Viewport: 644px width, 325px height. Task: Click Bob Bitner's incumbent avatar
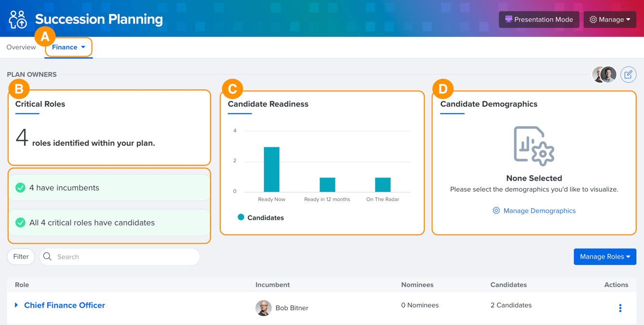(263, 308)
